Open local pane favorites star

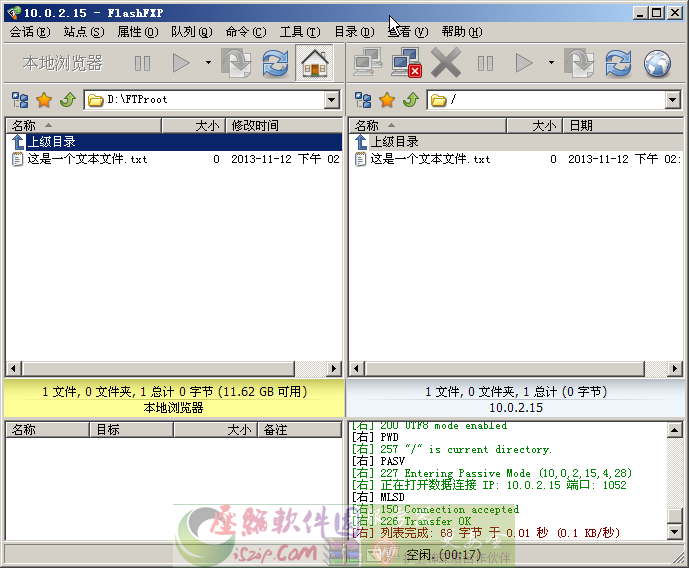(44, 100)
